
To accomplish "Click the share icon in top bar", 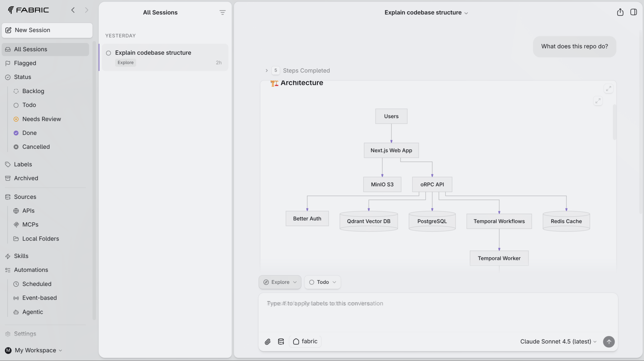I will (x=620, y=12).
